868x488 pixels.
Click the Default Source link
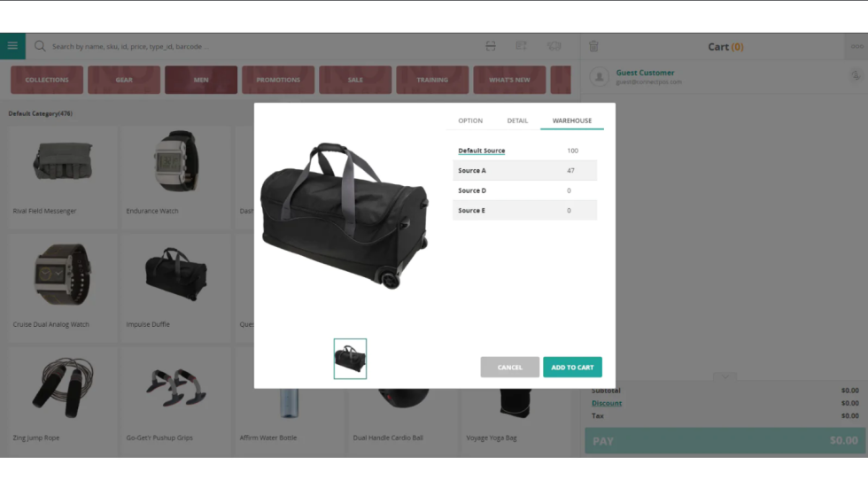pyautogui.click(x=481, y=151)
